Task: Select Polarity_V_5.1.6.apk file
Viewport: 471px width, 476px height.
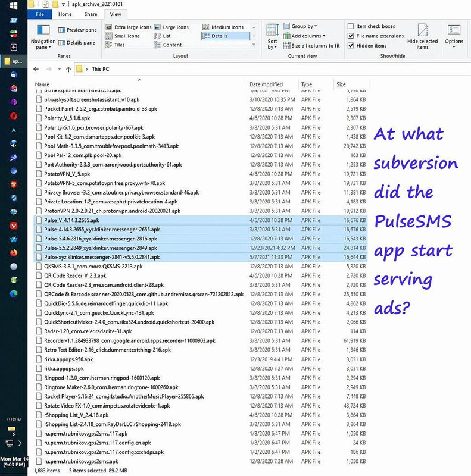Action: point(201,118)
